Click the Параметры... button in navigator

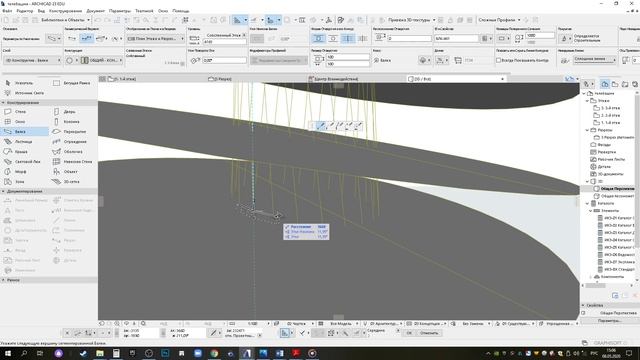tap(609, 321)
